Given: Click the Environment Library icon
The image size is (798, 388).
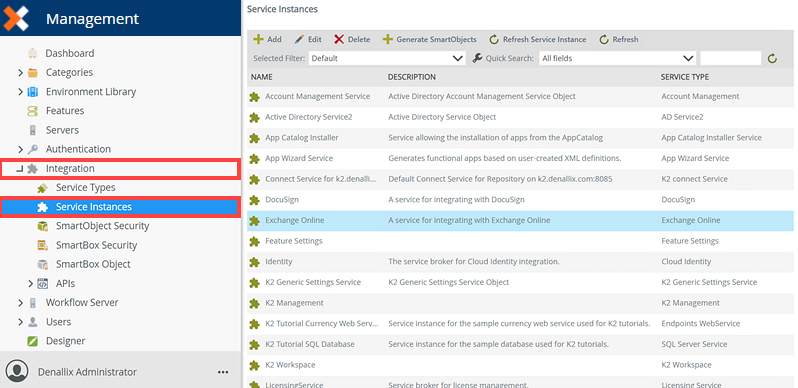Looking at the screenshot, I should coord(33,92).
